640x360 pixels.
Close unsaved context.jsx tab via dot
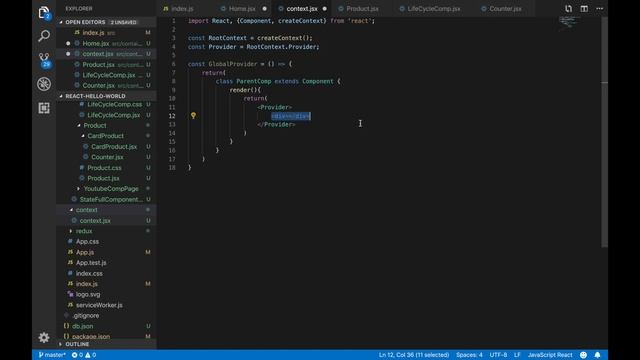pos(324,9)
